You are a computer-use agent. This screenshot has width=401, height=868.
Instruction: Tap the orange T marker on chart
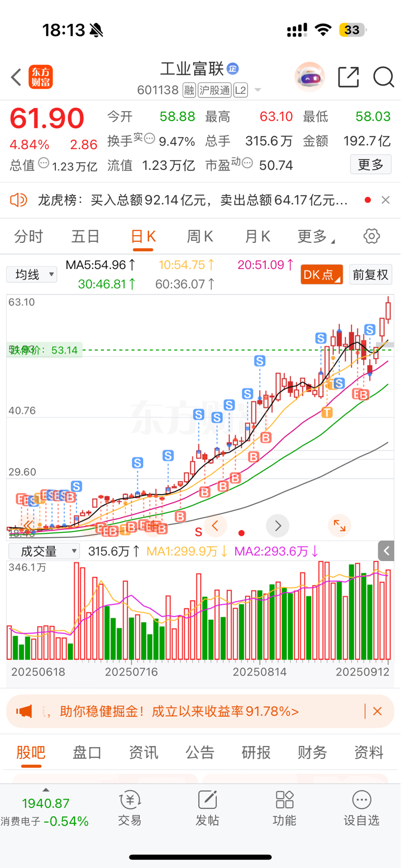(x=327, y=413)
